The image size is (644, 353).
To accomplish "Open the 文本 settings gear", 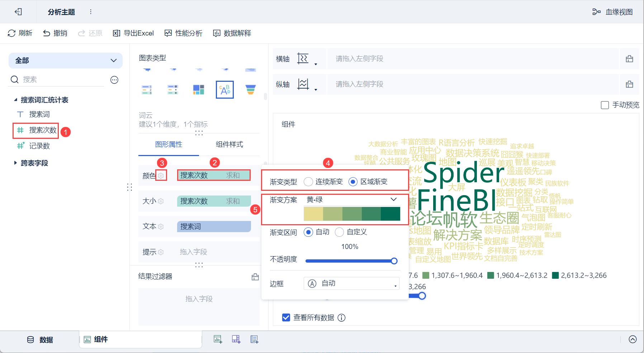I will click(x=161, y=227).
